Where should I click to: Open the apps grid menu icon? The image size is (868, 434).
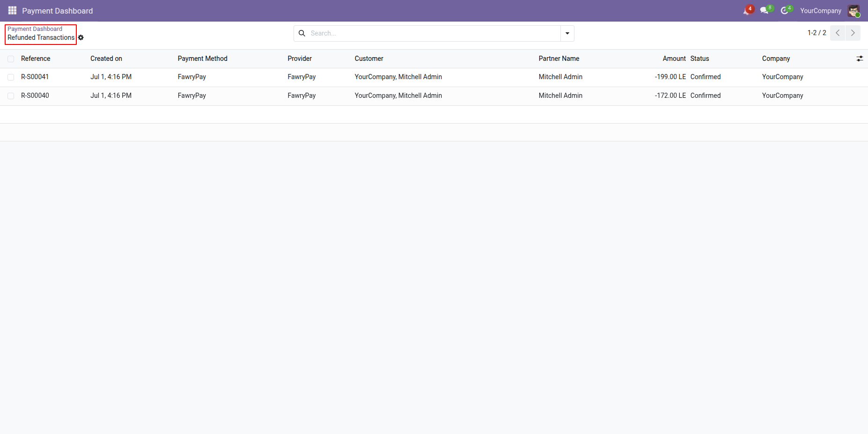[12, 10]
